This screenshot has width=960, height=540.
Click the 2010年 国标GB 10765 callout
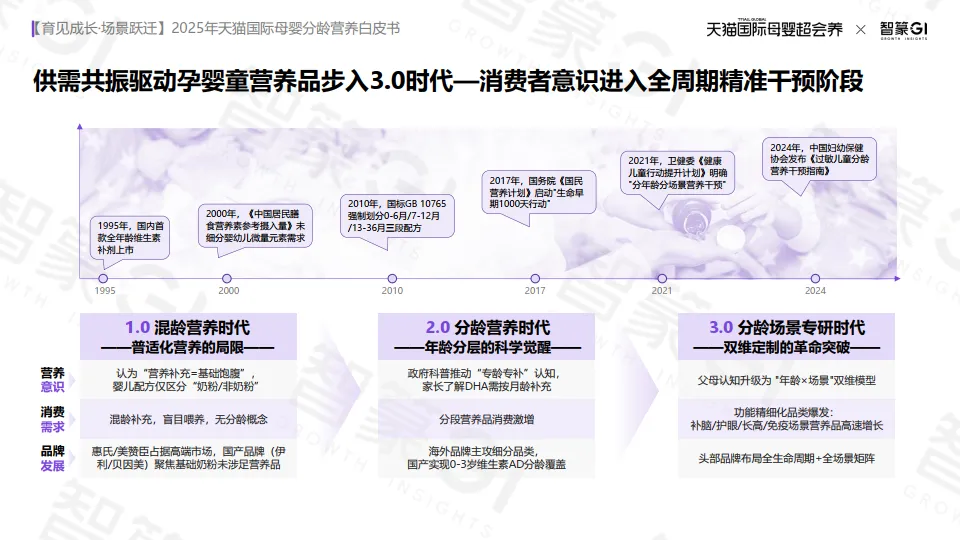[x=397, y=216]
